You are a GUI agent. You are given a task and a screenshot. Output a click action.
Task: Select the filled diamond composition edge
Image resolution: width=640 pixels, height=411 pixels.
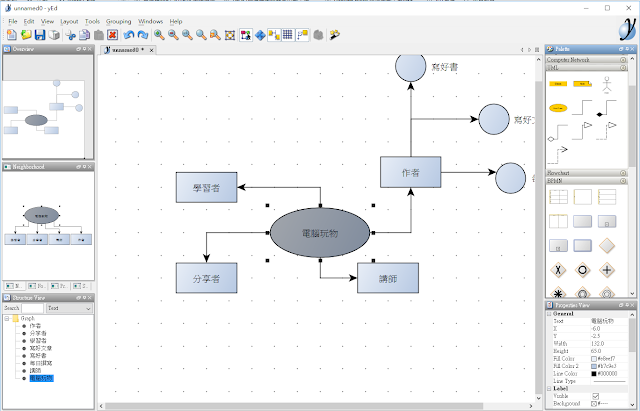click(x=607, y=108)
